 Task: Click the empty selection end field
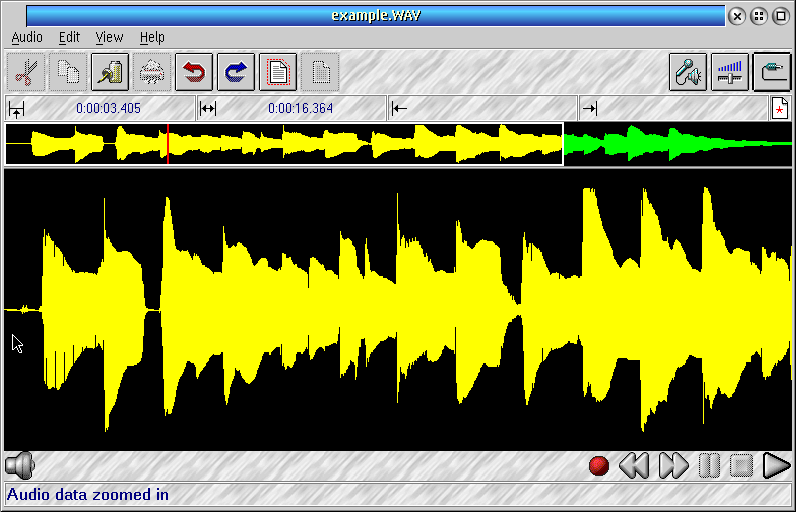pyautogui.click(x=674, y=108)
